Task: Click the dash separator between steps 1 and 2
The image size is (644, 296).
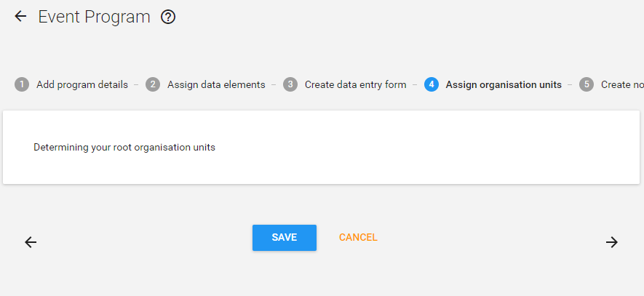Action: (x=137, y=84)
